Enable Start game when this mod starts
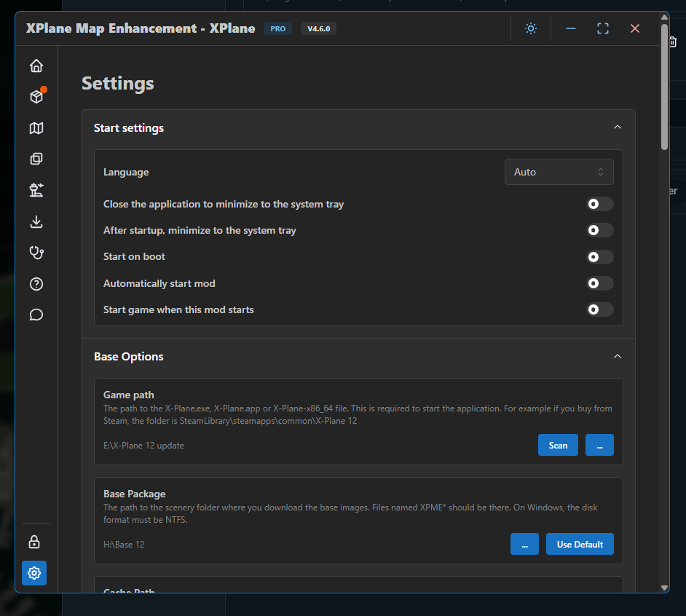Viewport: 686px width, 616px height. (x=600, y=309)
